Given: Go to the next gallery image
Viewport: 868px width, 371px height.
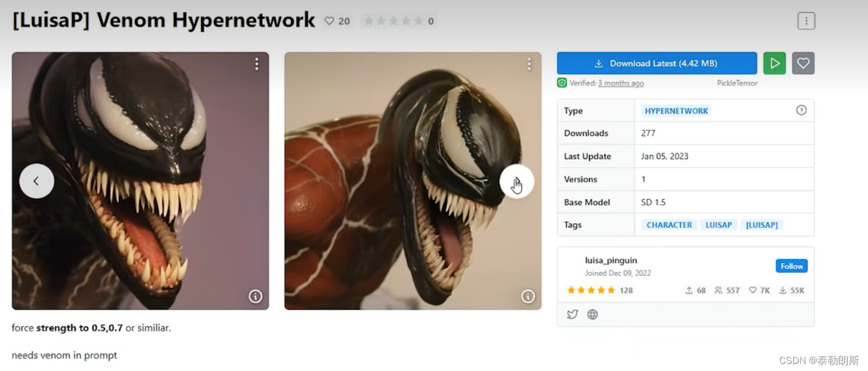Looking at the screenshot, I should 517,181.
